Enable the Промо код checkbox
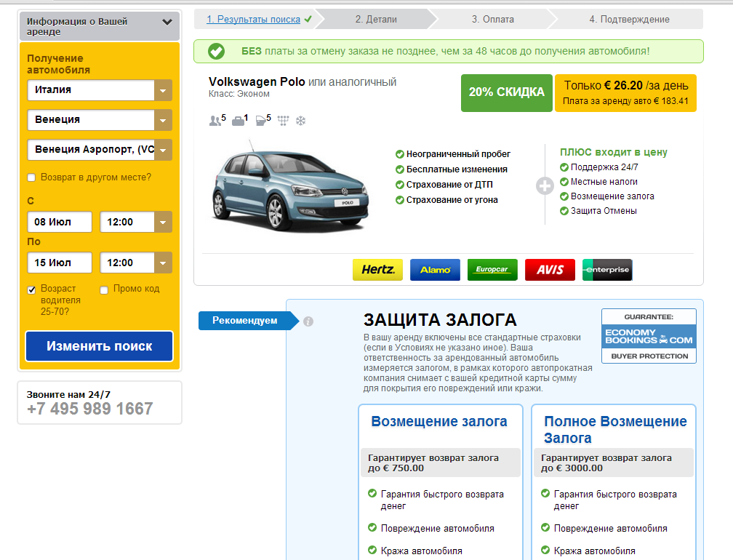 tap(104, 289)
